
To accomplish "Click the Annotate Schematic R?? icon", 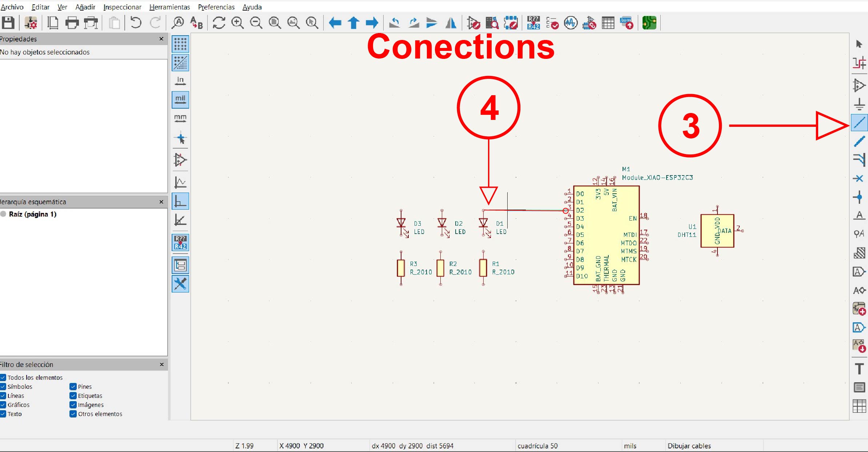I will click(x=533, y=23).
